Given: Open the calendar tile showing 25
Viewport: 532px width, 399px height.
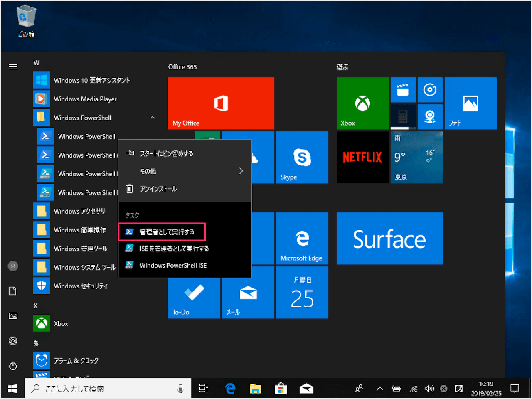Looking at the screenshot, I should tap(302, 292).
